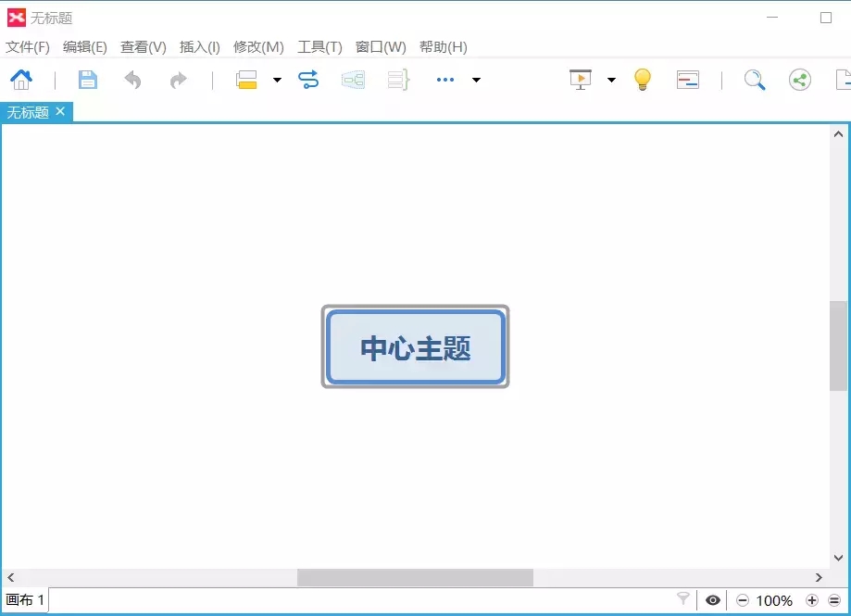Share the mind map via share icon
851x616 pixels.
click(x=798, y=80)
